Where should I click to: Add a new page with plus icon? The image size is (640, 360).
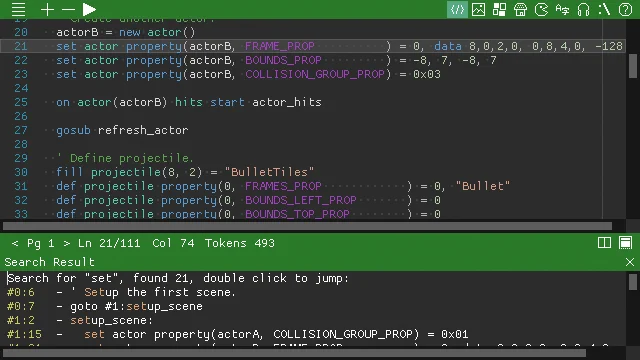click(47, 9)
